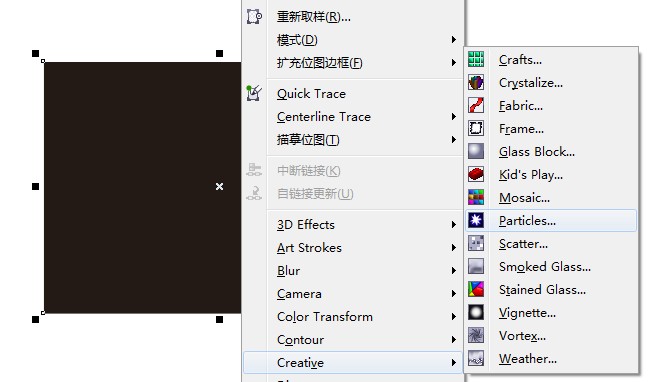Select the Mosaic colorful grid icon

475,198
